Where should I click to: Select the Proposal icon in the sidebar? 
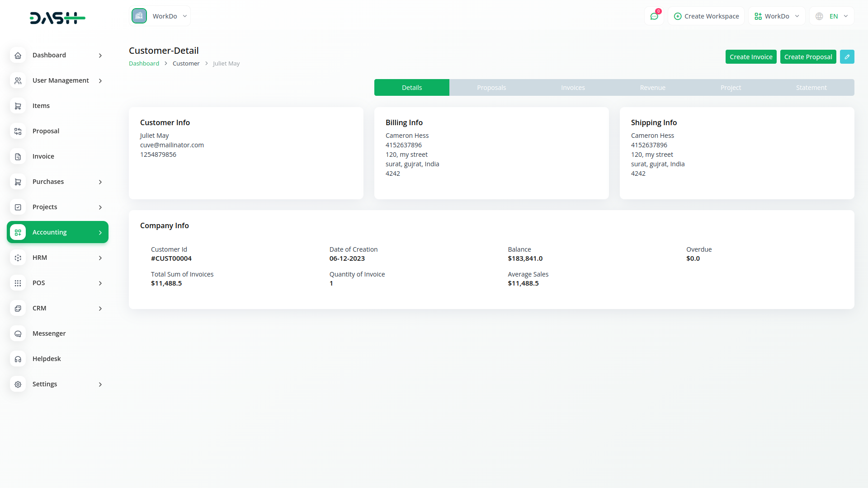pyautogui.click(x=18, y=131)
